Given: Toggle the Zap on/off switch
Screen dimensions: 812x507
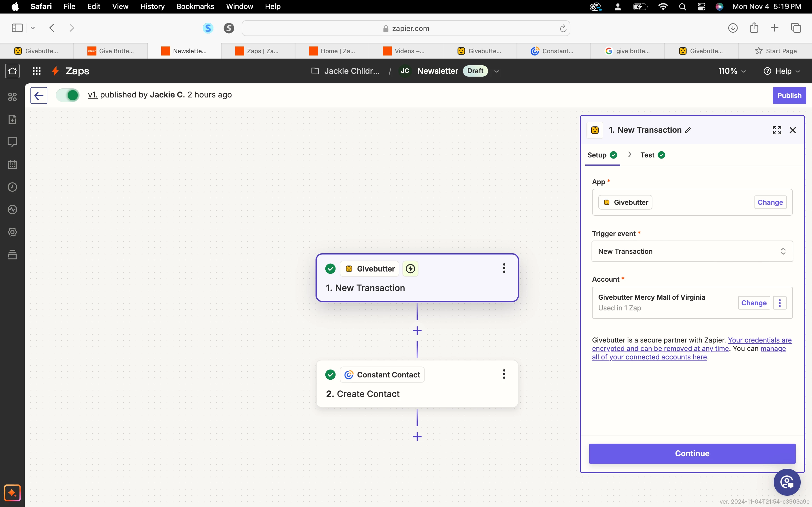Looking at the screenshot, I should click(x=68, y=95).
